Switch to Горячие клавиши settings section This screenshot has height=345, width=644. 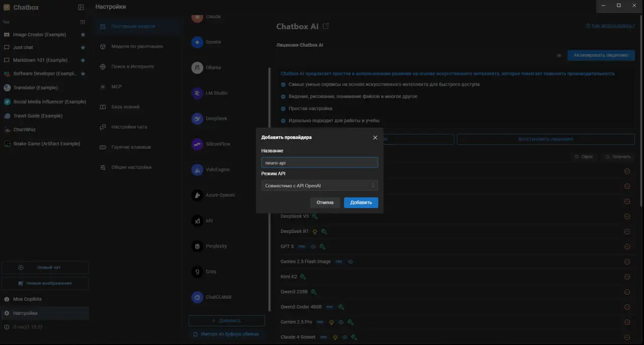tap(131, 147)
